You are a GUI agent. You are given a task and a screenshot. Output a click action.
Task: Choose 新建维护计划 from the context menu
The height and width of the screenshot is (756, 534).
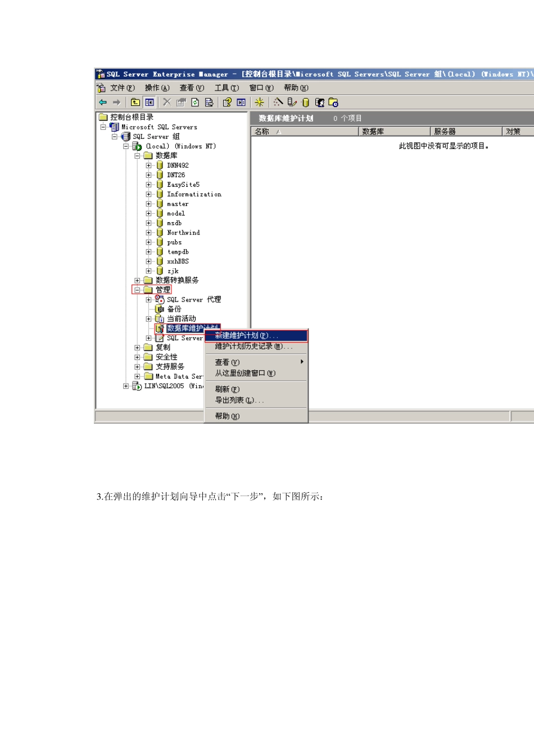pyautogui.click(x=256, y=336)
